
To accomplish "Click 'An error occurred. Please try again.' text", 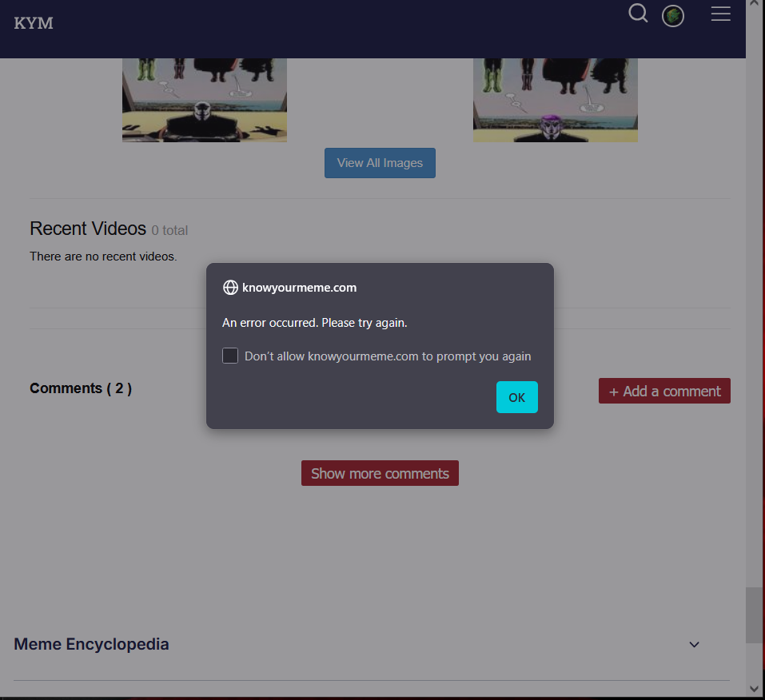I will tap(314, 323).
